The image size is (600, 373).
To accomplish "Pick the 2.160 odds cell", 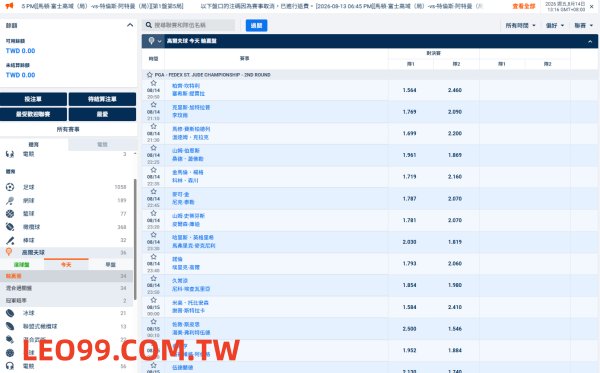I will tap(455, 177).
